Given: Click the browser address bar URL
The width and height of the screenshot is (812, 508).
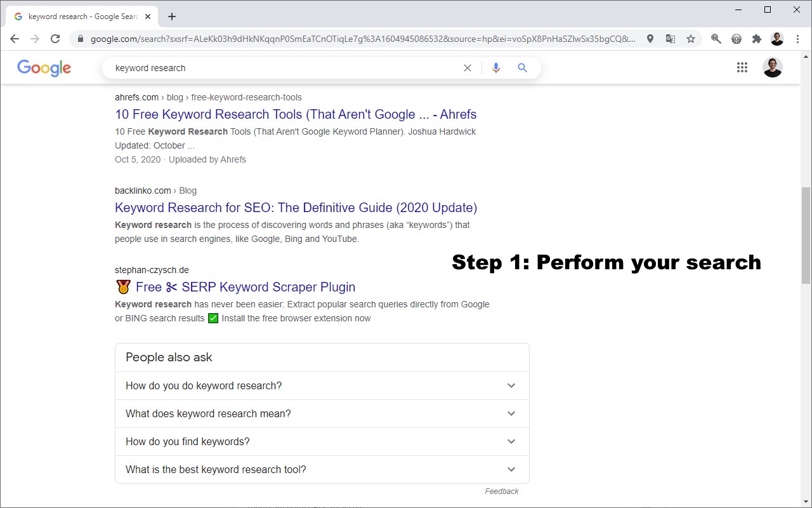Looking at the screenshot, I should (x=363, y=39).
